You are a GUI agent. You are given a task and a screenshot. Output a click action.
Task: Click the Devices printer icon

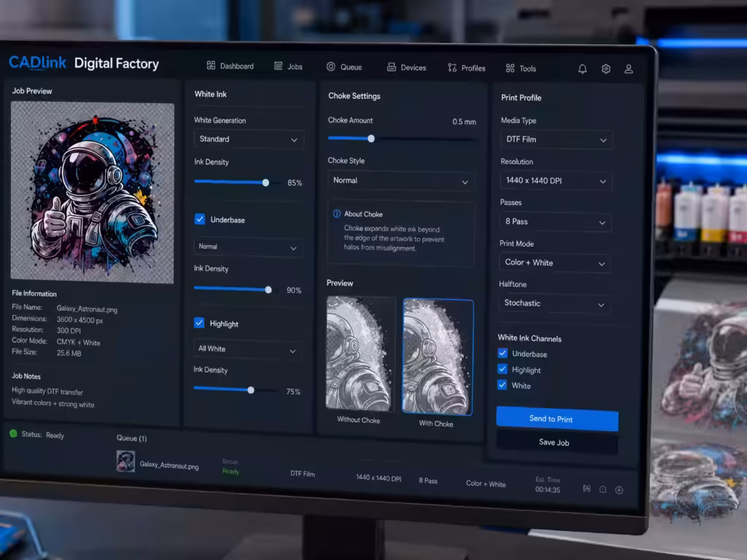(391, 67)
